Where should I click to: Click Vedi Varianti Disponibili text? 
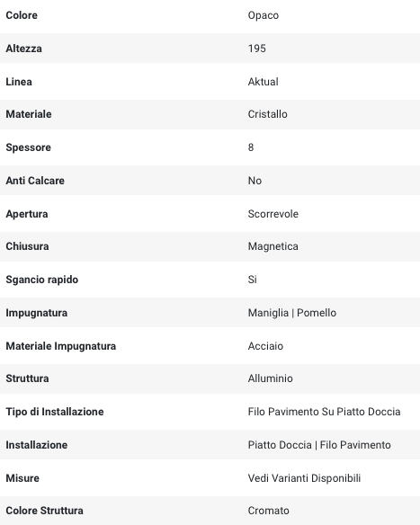click(304, 477)
